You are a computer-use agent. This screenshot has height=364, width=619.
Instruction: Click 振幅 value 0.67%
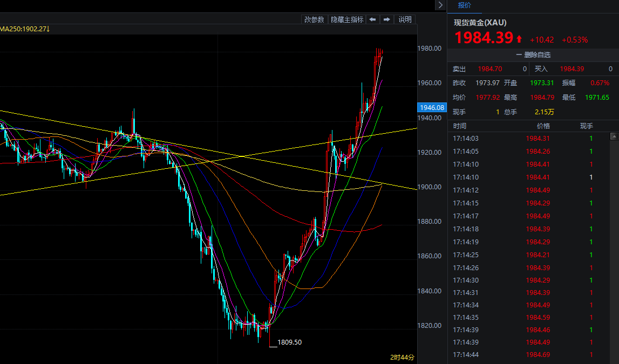[x=600, y=83]
